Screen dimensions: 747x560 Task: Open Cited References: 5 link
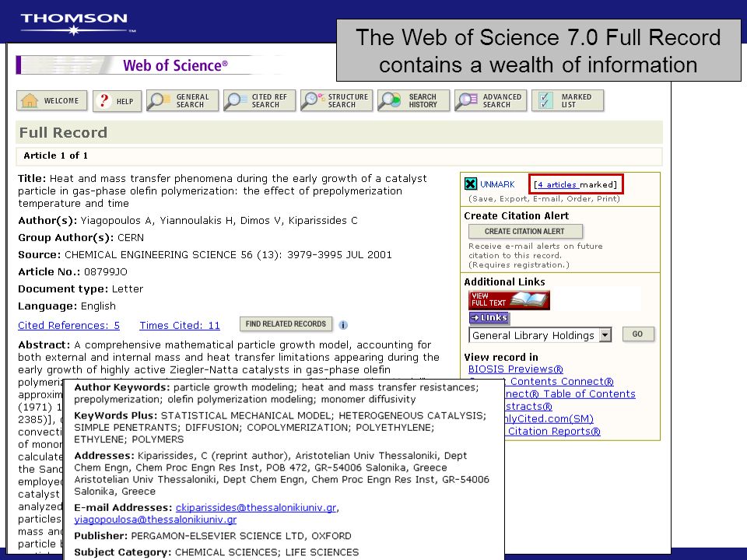tap(68, 325)
